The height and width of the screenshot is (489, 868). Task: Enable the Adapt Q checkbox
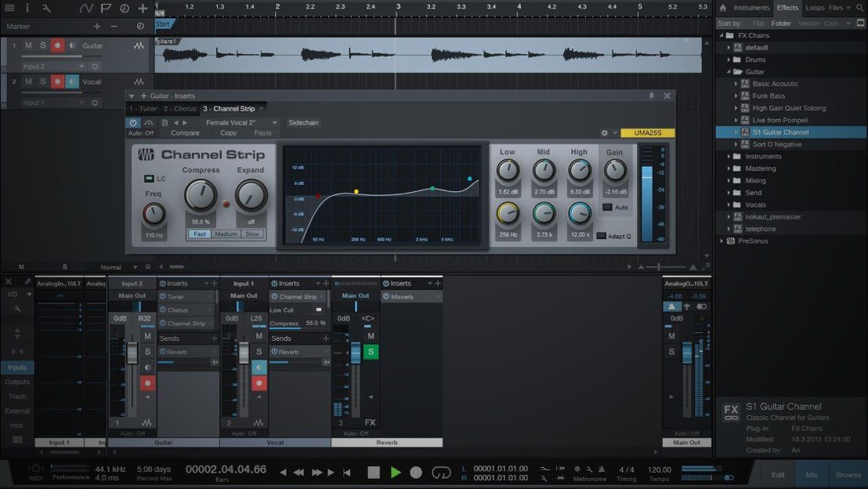point(601,236)
